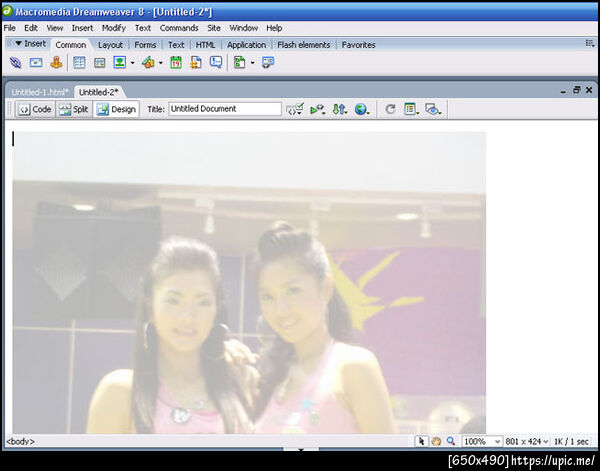Refresh Design view icon

390,109
